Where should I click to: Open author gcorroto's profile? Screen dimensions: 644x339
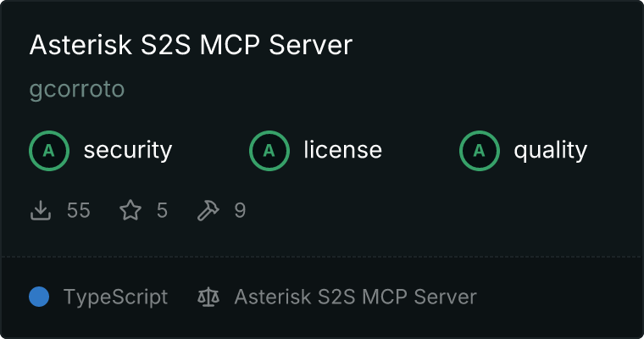77,89
